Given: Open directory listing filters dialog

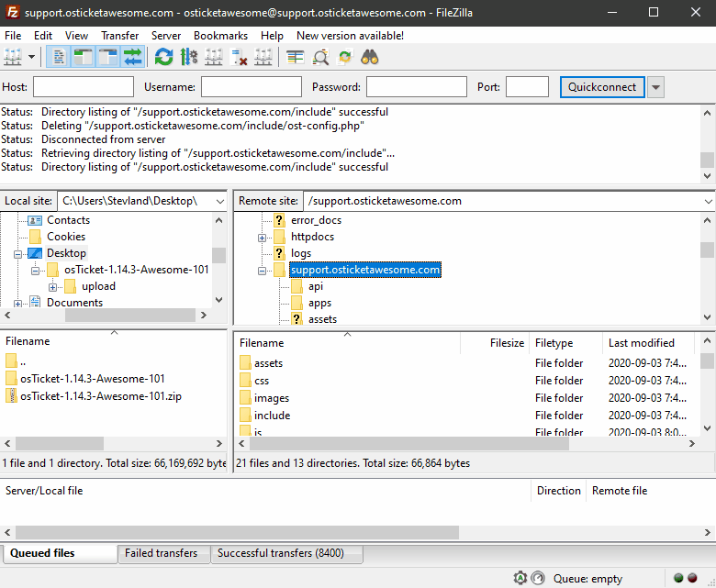Looking at the screenshot, I should click(296, 58).
